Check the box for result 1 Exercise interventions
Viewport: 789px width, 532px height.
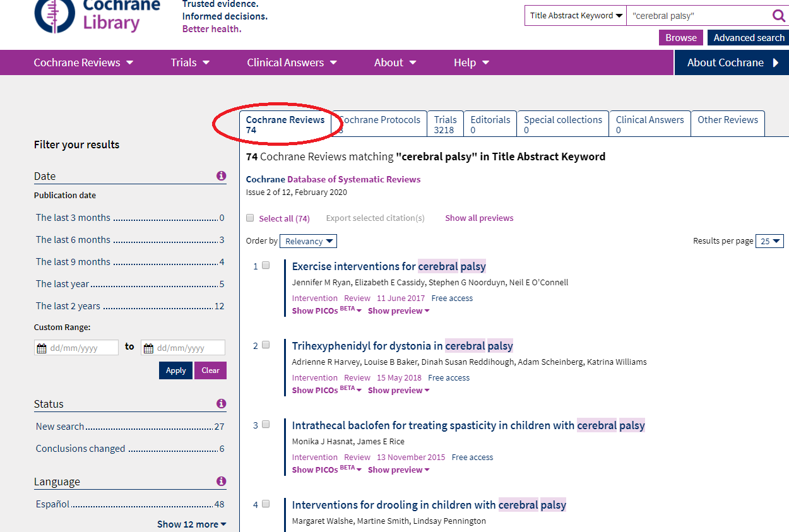coord(266,266)
